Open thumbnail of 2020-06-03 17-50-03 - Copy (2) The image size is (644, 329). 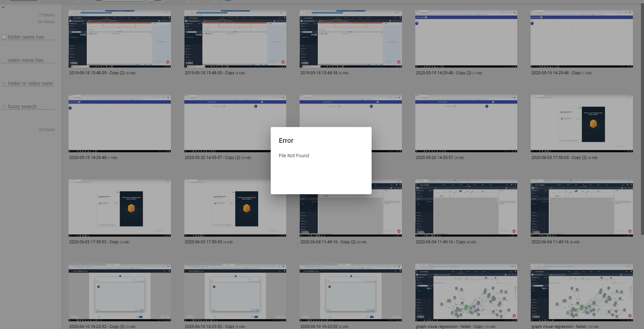[582, 123]
